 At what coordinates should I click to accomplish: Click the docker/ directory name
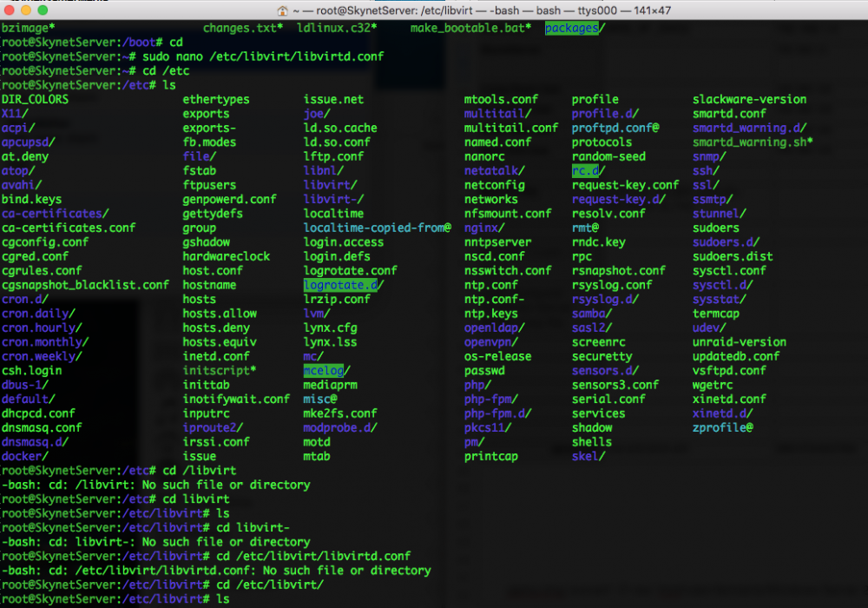(25, 456)
